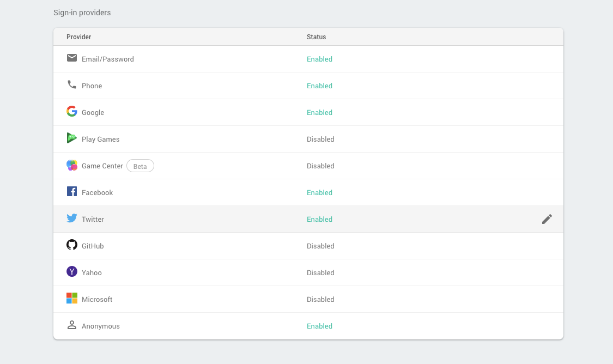
Task: Select the Play Games provider label
Action: pos(100,139)
